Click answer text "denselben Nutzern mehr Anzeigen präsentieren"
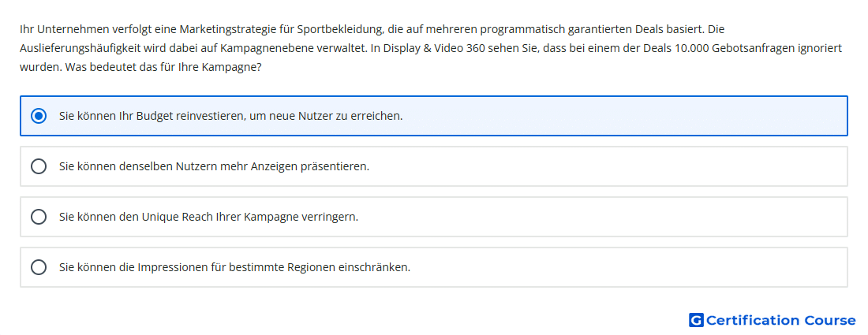Screen dimensions: 868x335 [x=244, y=166]
